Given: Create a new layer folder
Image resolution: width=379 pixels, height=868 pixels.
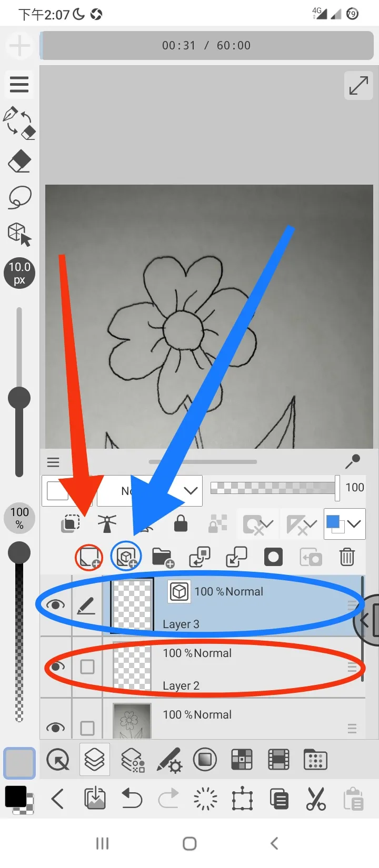Looking at the screenshot, I should [163, 558].
